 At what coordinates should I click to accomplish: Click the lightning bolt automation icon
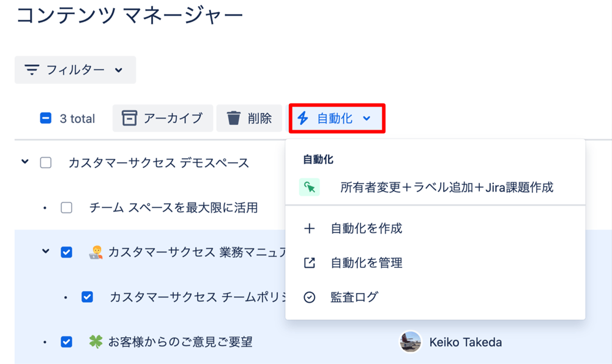pos(303,118)
